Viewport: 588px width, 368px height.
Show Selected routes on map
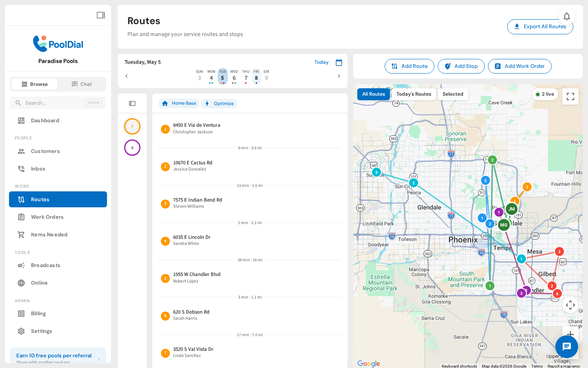click(x=453, y=94)
